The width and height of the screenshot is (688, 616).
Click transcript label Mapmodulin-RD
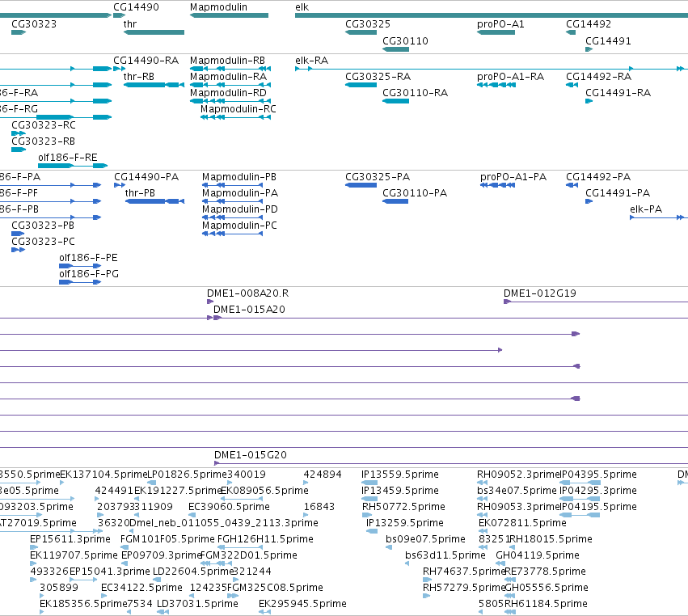(x=228, y=93)
